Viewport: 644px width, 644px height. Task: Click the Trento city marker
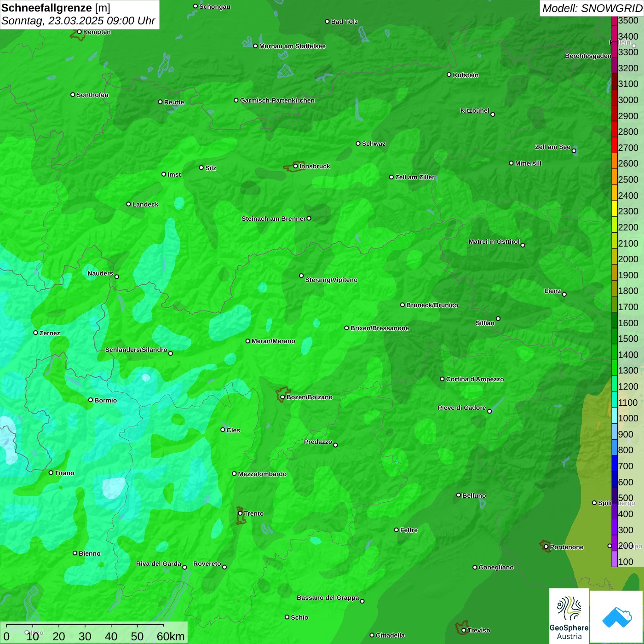point(240,513)
